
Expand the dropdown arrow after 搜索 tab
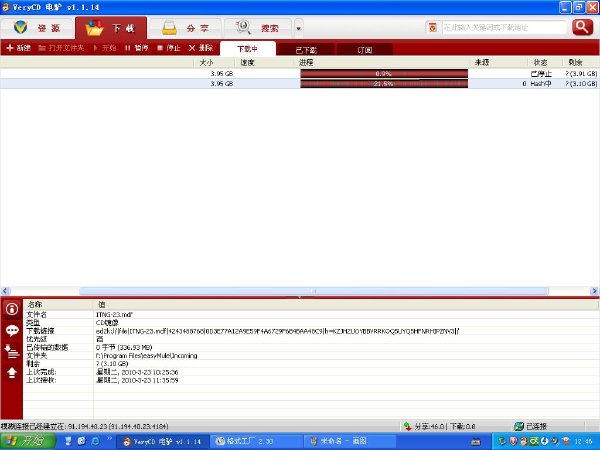[298, 28]
